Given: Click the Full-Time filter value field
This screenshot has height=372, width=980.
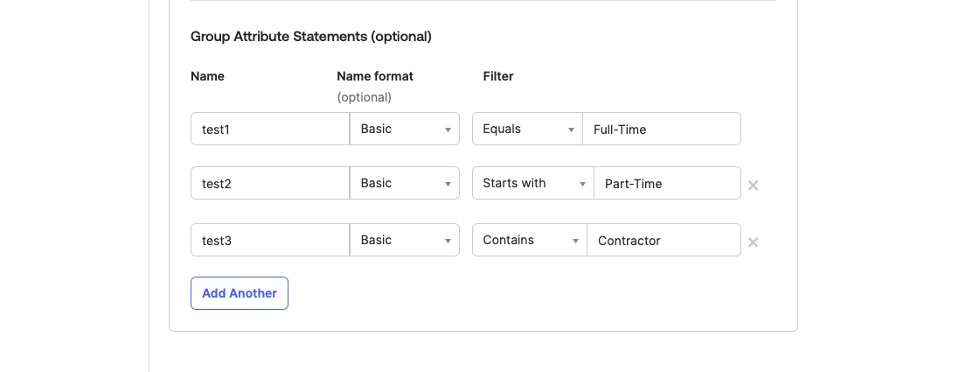Looking at the screenshot, I should pyautogui.click(x=662, y=129).
